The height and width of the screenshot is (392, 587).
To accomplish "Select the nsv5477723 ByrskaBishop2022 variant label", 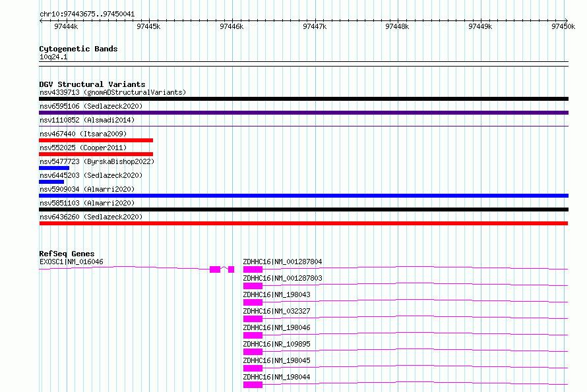I will coord(97,161).
